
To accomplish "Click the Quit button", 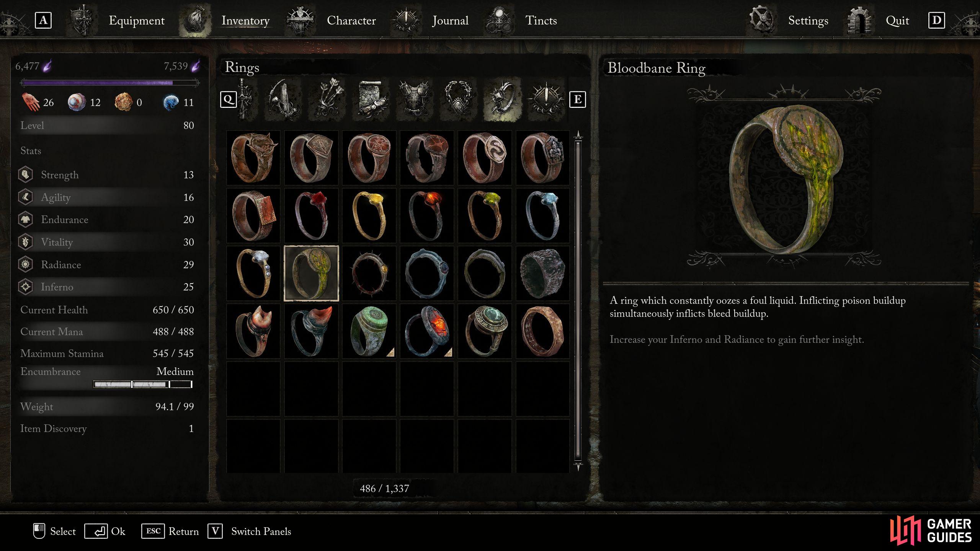I will click(x=897, y=20).
